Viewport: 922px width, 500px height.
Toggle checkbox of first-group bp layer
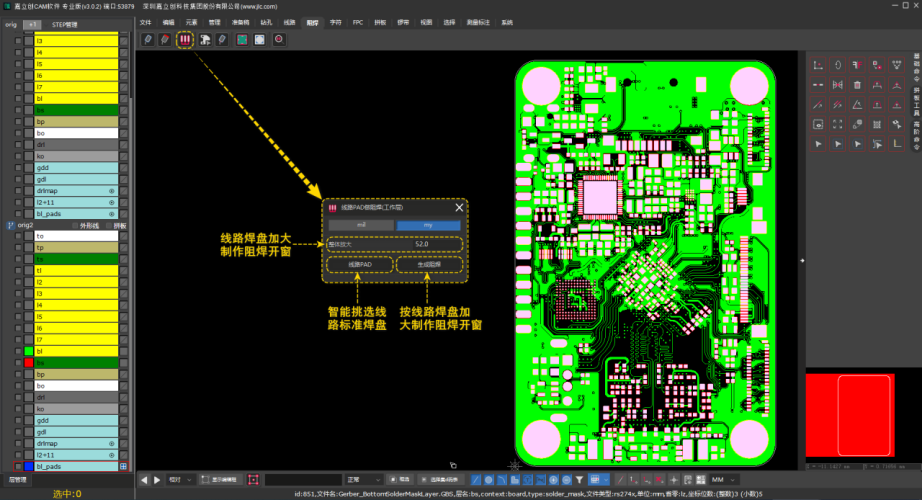click(18, 122)
